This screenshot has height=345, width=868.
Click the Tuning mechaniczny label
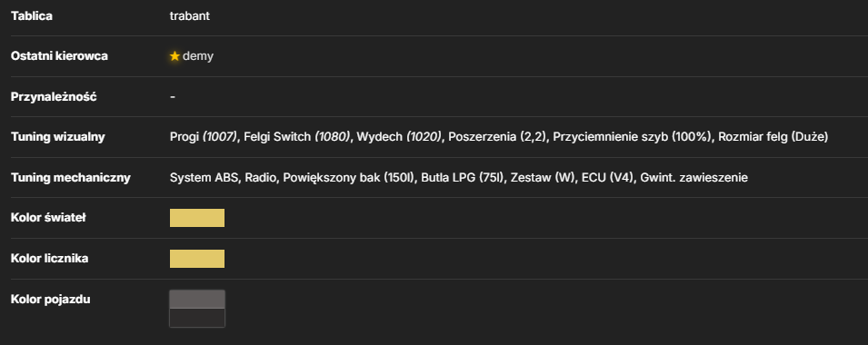pos(71,177)
